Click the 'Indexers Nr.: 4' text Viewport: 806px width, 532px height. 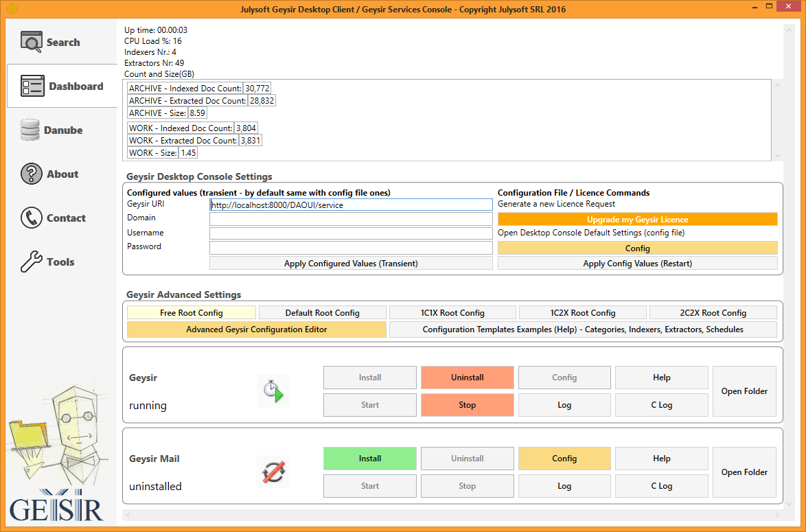point(150,52)
